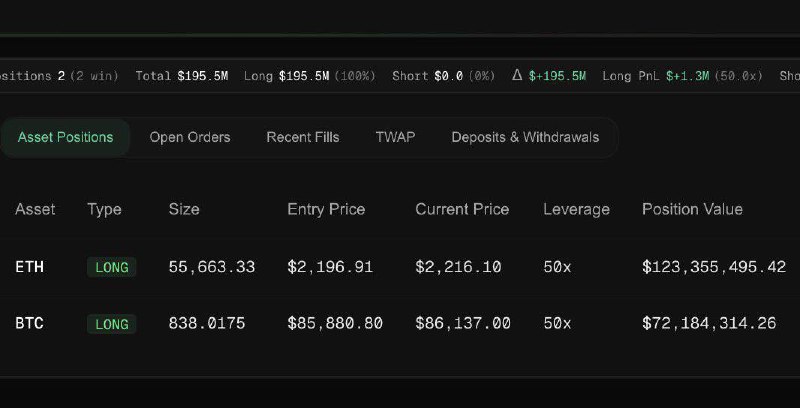Select the Asset Positions tab

(x=66, y=137)
